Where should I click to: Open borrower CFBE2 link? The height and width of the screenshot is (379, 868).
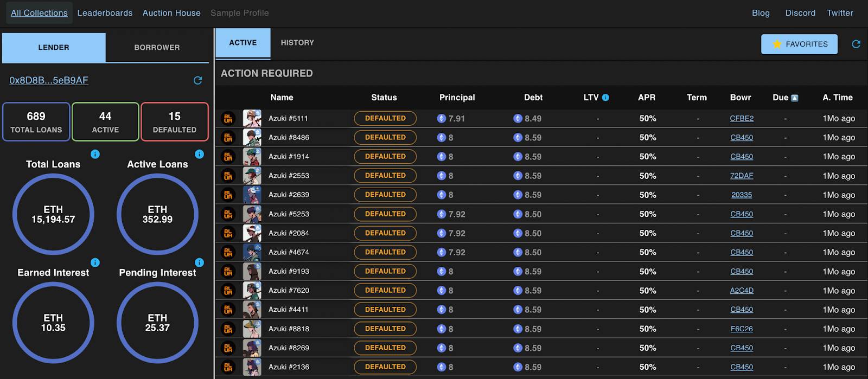tap(742, 118)
